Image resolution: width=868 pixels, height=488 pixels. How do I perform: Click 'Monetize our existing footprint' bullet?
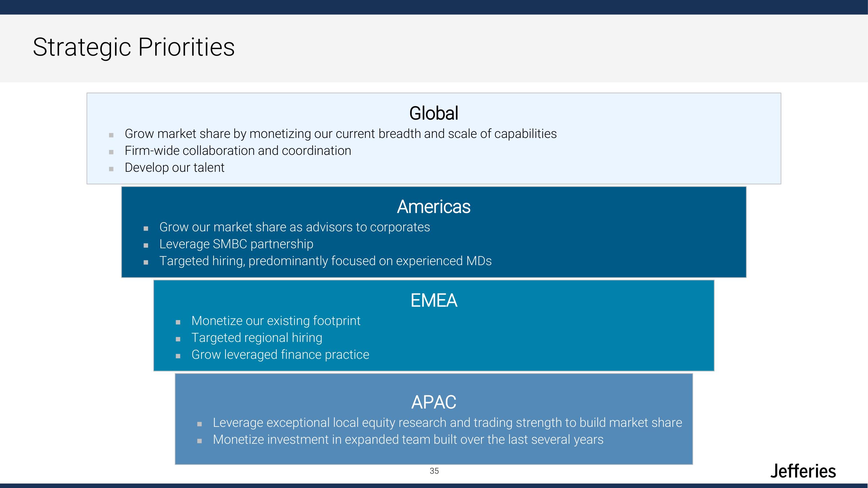click(276, 321)
